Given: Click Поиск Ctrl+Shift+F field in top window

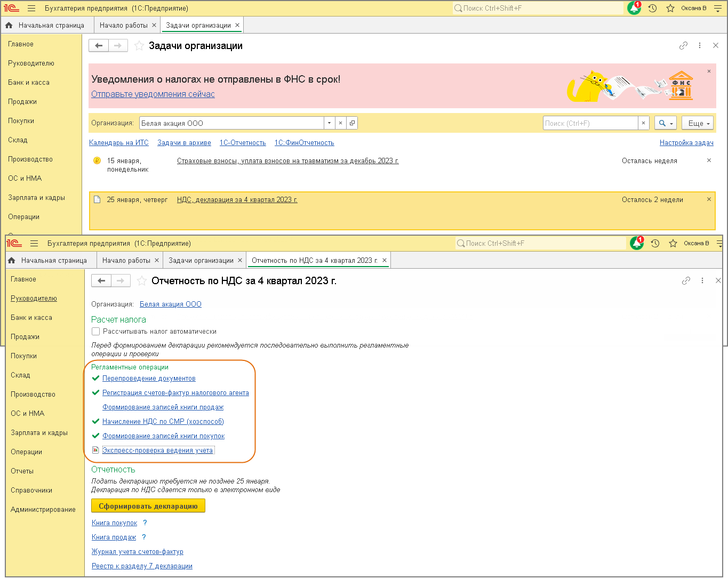Looking at the screenshot, I should click(x=538, y=9).
